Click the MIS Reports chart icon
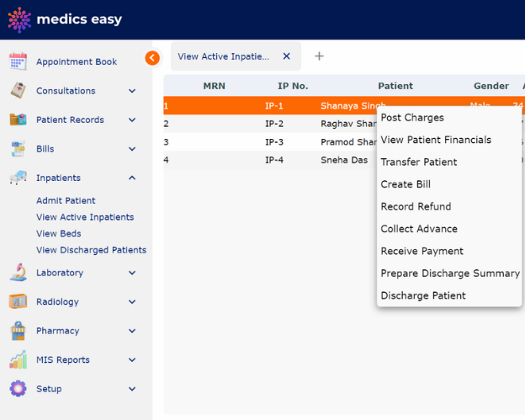The image size is (525, 420). coord(18,359)
